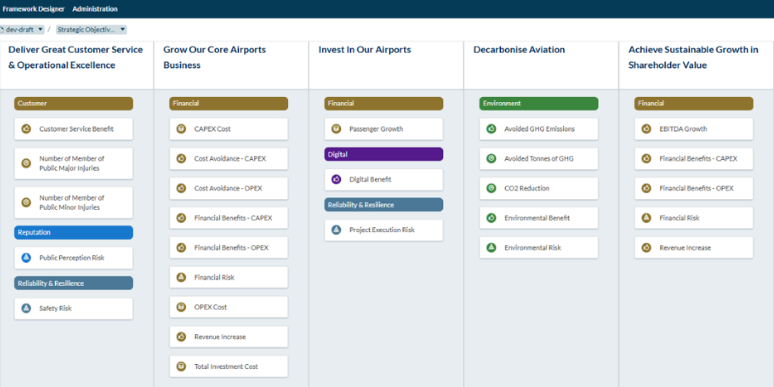Select the purple Digital category header
Image resolution: width=774 pixels, height=387 pixels.
[x=384, y=155]
